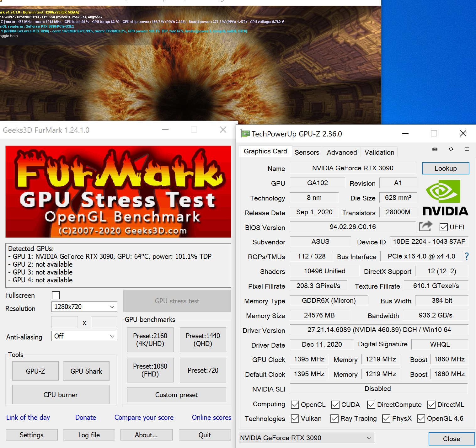The image size is (476, 448).
Task: Switch to the Validation tab
Action: pos(379,152)
